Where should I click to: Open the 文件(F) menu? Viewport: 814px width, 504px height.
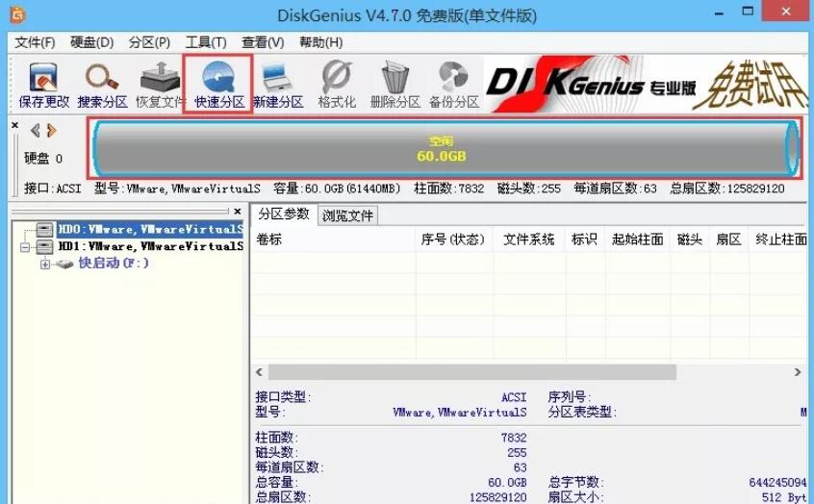[35, 42]
